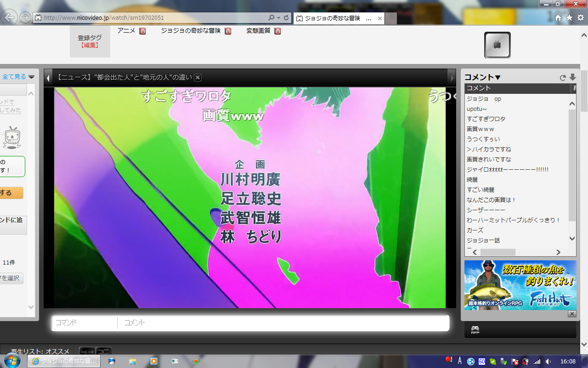Go forward with the browser Forward arrow

25,17
